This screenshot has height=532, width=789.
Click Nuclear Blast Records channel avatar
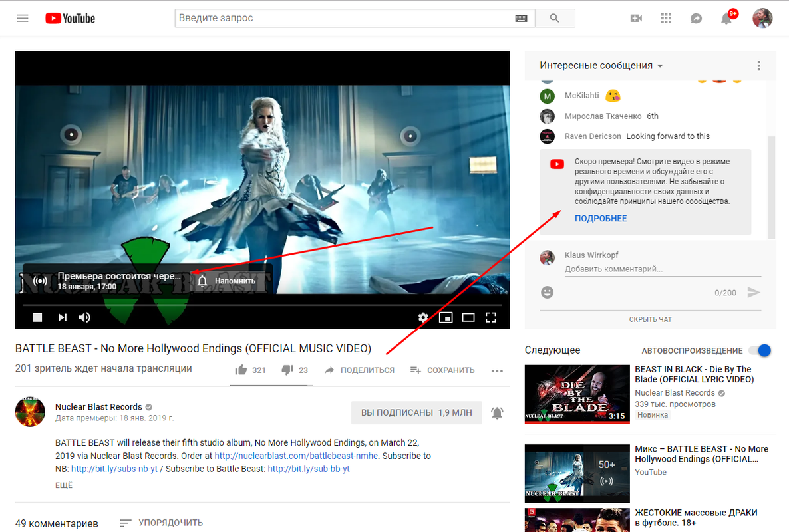[x=30, y=412]
